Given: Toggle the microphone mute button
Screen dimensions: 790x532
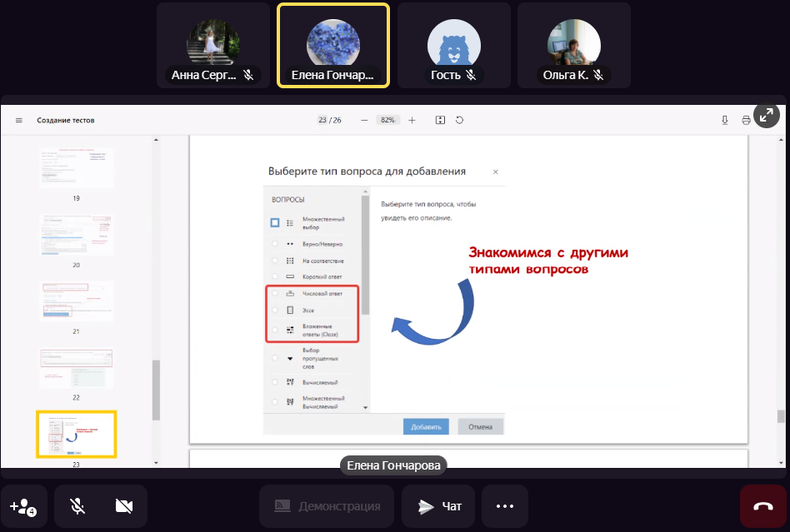Looking at the screenshot, I should point(77,506).
